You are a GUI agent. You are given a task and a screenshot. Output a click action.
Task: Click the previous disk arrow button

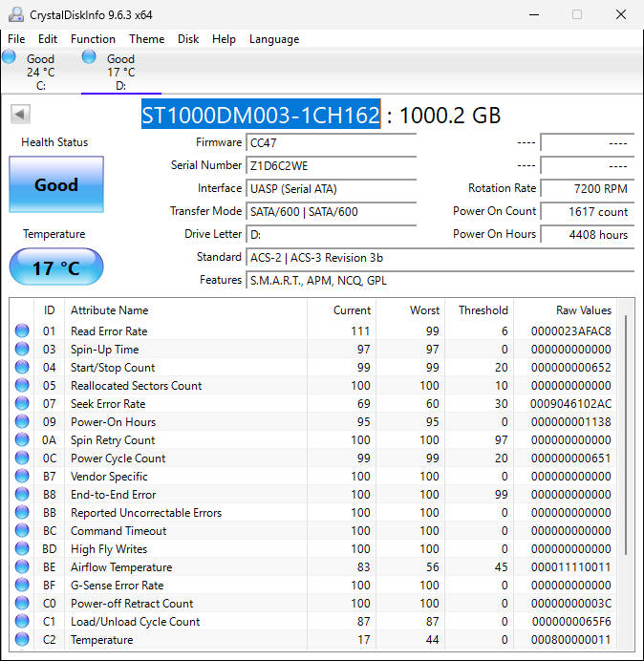tap(20, 115)
